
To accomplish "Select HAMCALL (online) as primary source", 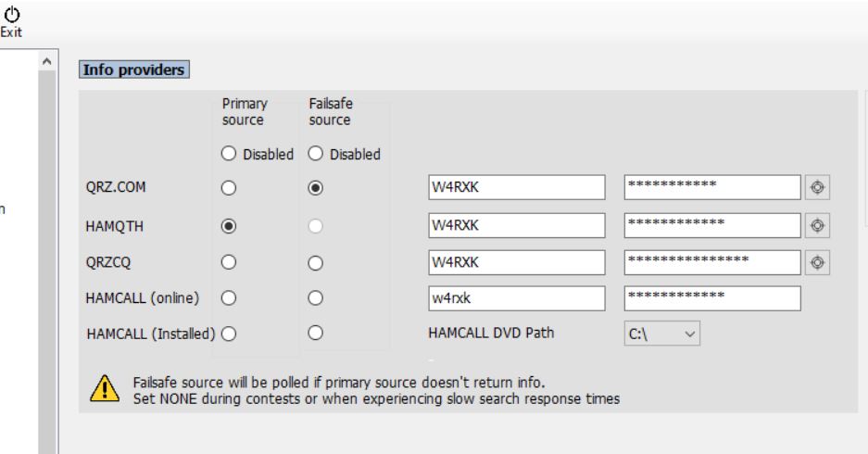I will 229,298.
